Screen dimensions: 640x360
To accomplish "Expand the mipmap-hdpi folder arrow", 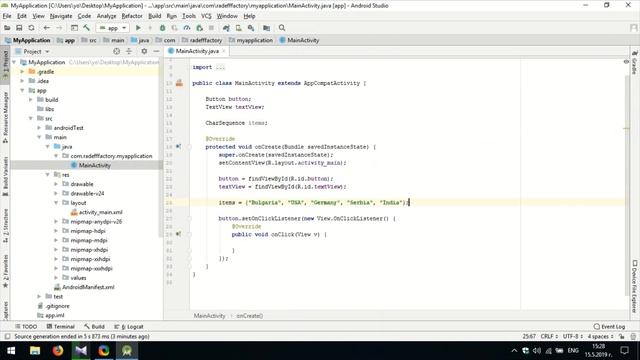I will [x=56, y=231].
